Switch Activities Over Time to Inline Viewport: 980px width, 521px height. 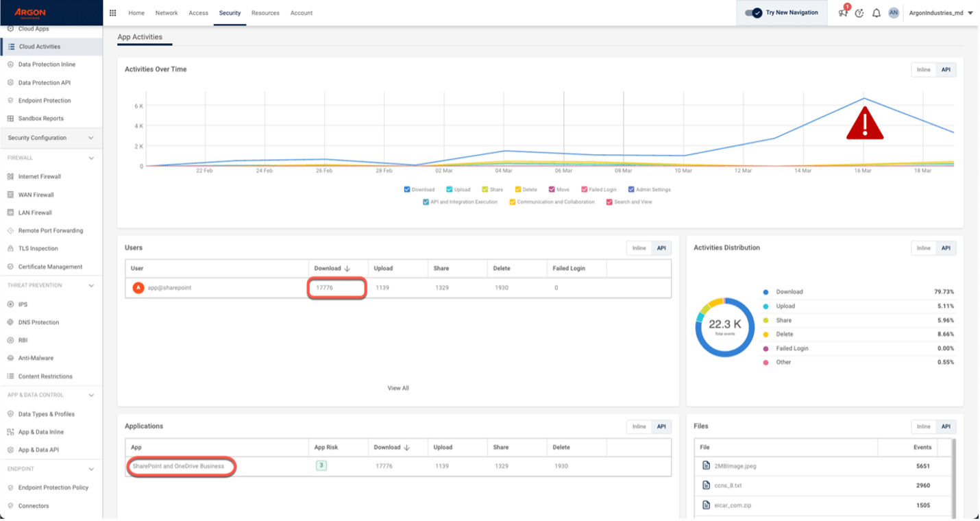[924, 70]
